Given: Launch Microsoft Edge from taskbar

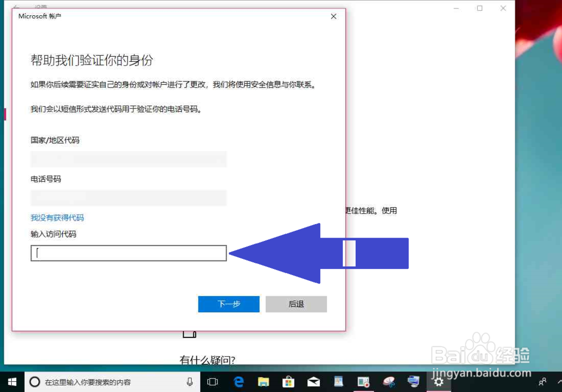Looking at the screenshot, I should 239,382.
